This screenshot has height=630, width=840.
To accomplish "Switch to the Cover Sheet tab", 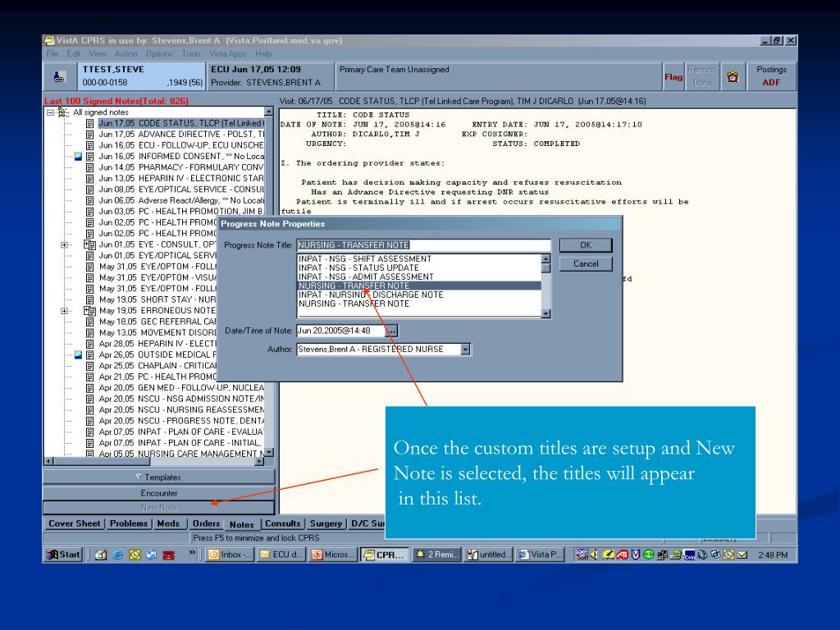I will click(75, 524).
